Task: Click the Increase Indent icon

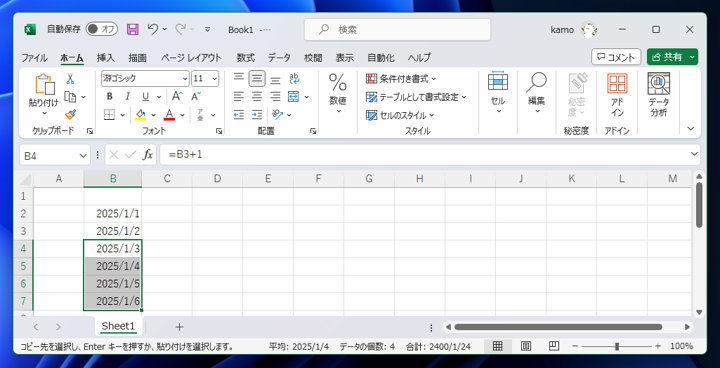Action: pyautogui.click(x=257, y=114)
